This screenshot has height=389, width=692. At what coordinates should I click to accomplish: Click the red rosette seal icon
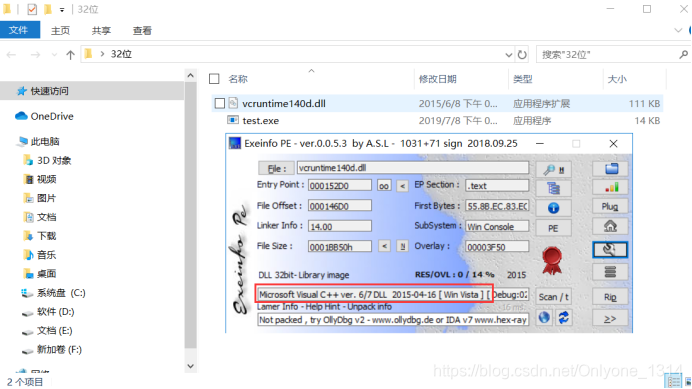pyautogui.click(x=552, y=261)
